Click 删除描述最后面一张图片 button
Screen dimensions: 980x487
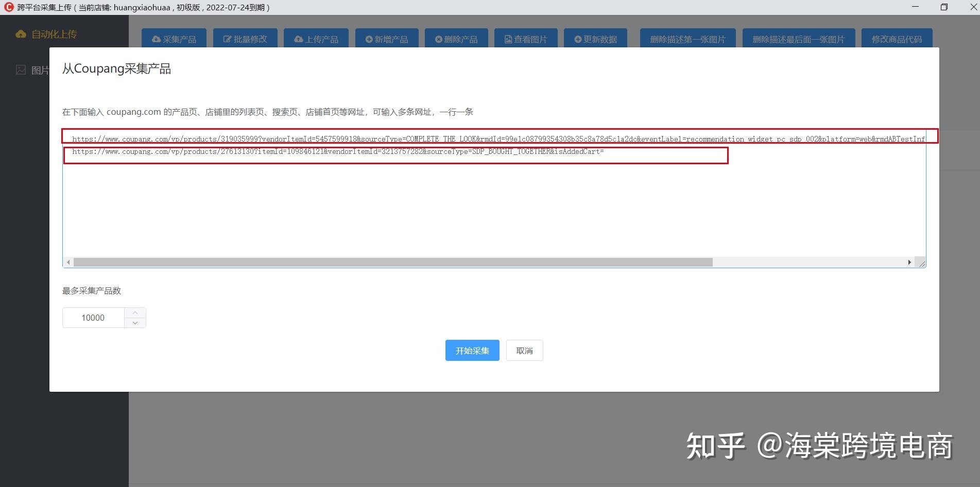coord(799,39)
